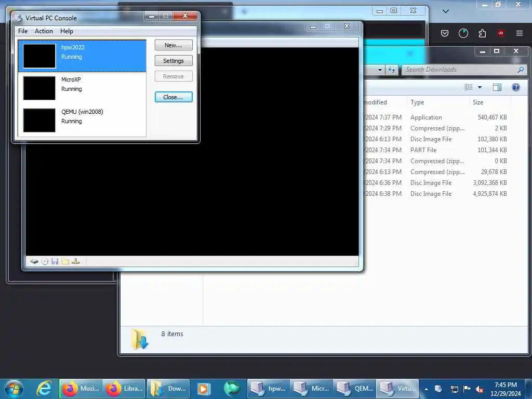Switch to the Libra... Firefox taskbar window
The width and height of the screenshot is (532, 399).
click(x=124, y=389)
